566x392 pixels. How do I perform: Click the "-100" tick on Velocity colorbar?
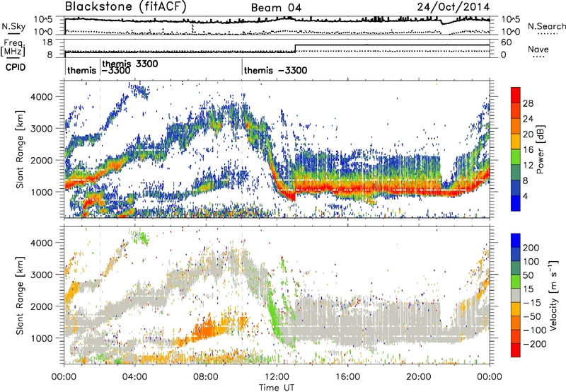pyautogui.click(x=535, y=330)
